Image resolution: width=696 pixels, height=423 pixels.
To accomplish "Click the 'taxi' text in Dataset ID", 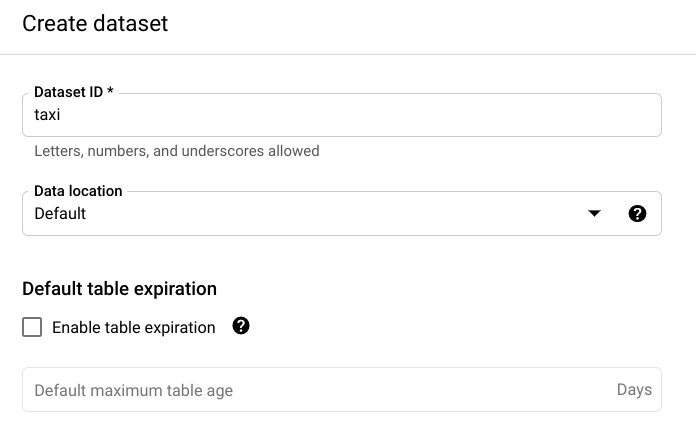I will point(48,115).
